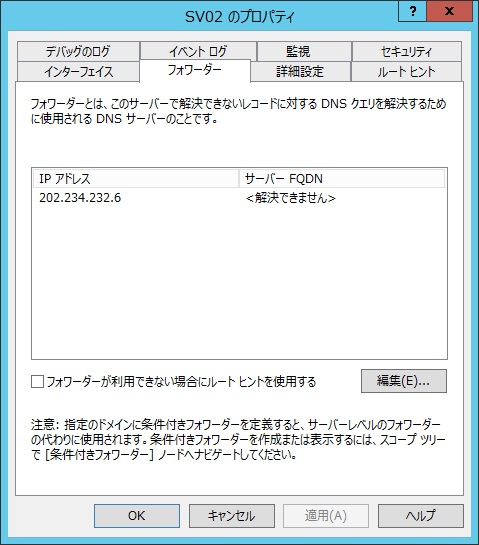Screen dimensions: 479x545
Task: Open the 詳細設定 tab
Action: tap(300, 72)
